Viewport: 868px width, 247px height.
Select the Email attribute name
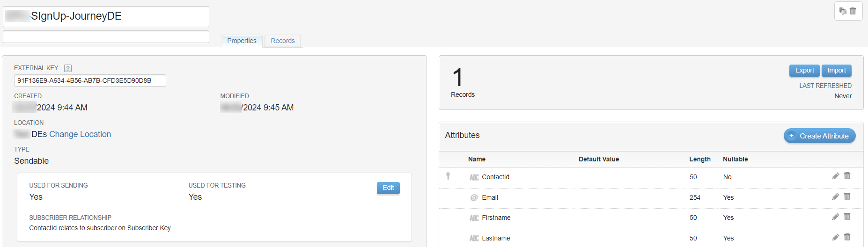pos(490,197)
